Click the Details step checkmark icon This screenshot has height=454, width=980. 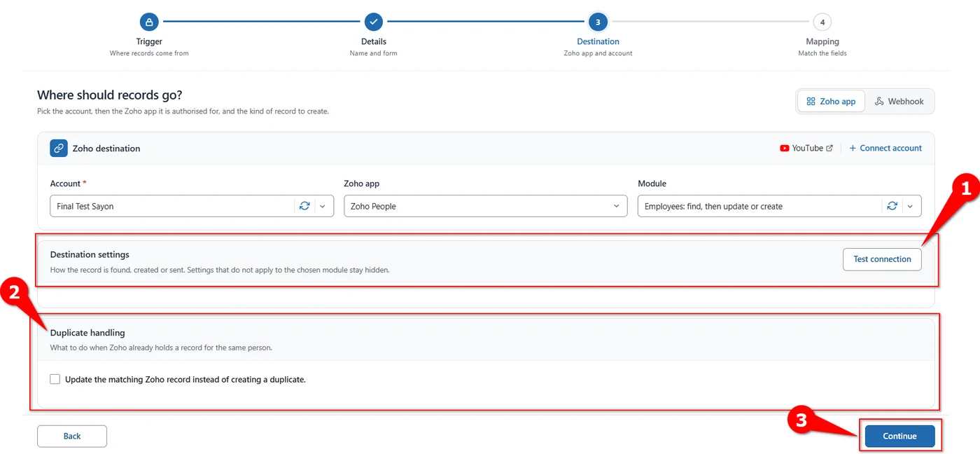point(374,22)
